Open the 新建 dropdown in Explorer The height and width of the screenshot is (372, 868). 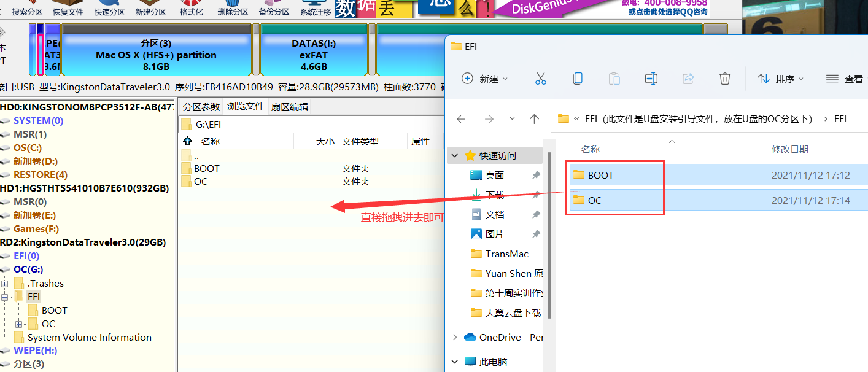tap(485, 79)
